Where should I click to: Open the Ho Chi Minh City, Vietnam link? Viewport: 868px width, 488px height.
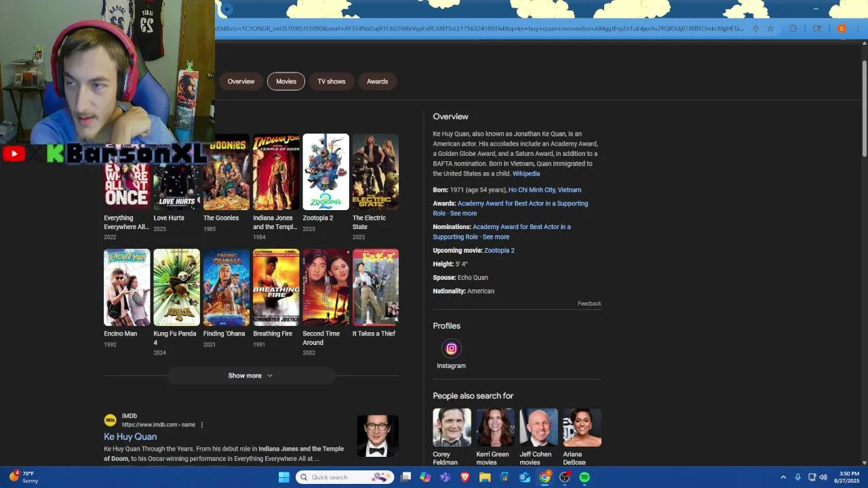coord(545,190)
